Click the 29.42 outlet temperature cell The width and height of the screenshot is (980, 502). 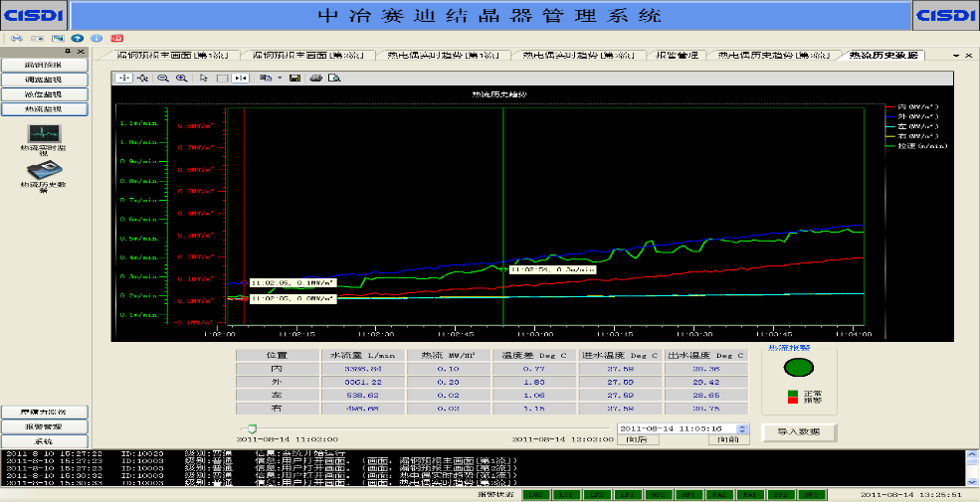(706, 382)
